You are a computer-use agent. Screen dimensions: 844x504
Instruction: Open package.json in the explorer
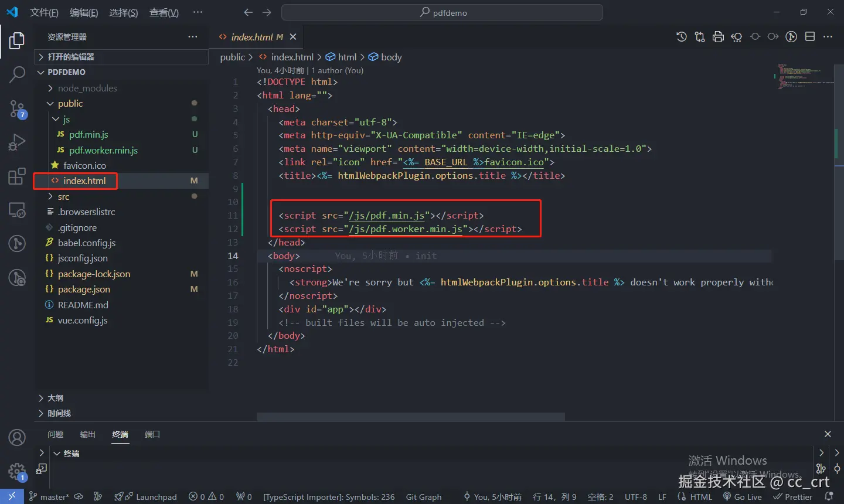click(x=84, y=289)
